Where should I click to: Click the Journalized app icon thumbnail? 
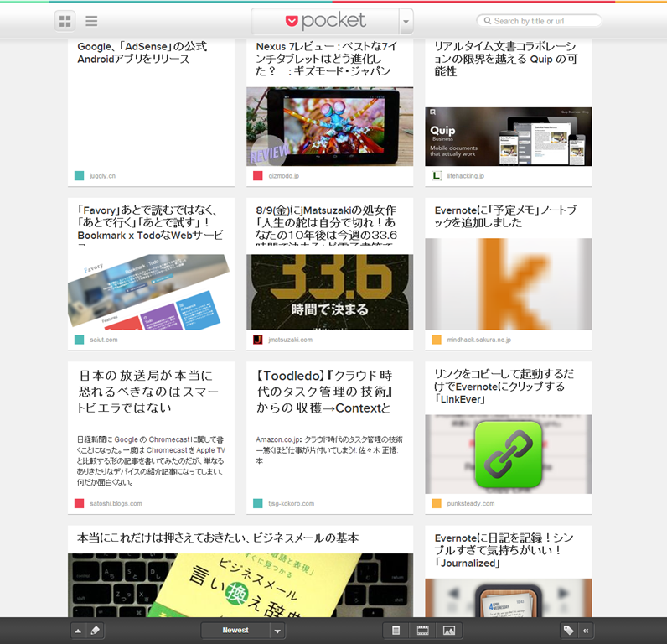(509, 598)
